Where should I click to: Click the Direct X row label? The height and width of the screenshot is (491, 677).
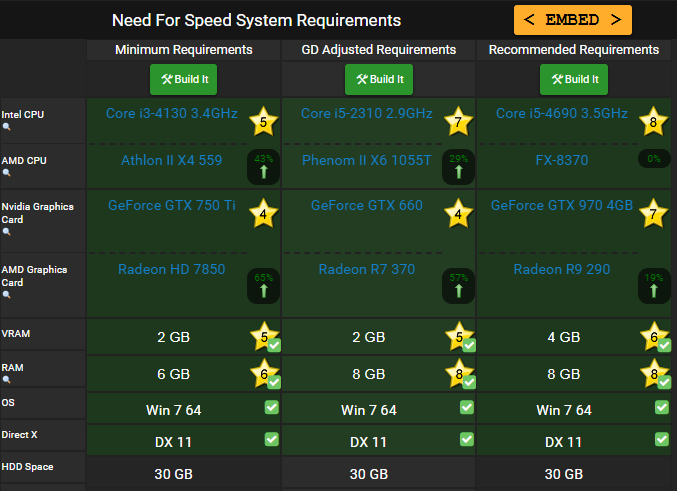point(19,435)
